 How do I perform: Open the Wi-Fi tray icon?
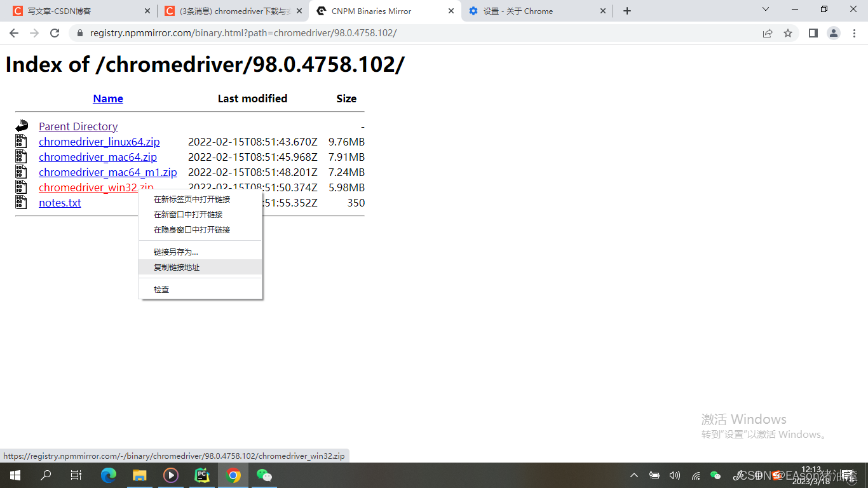pos(695,475)
